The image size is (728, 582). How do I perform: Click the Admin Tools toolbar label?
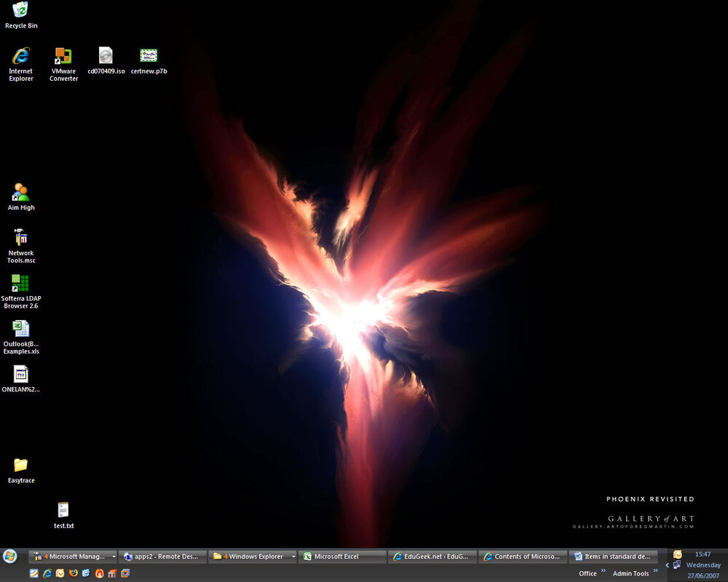coord(630,574)
